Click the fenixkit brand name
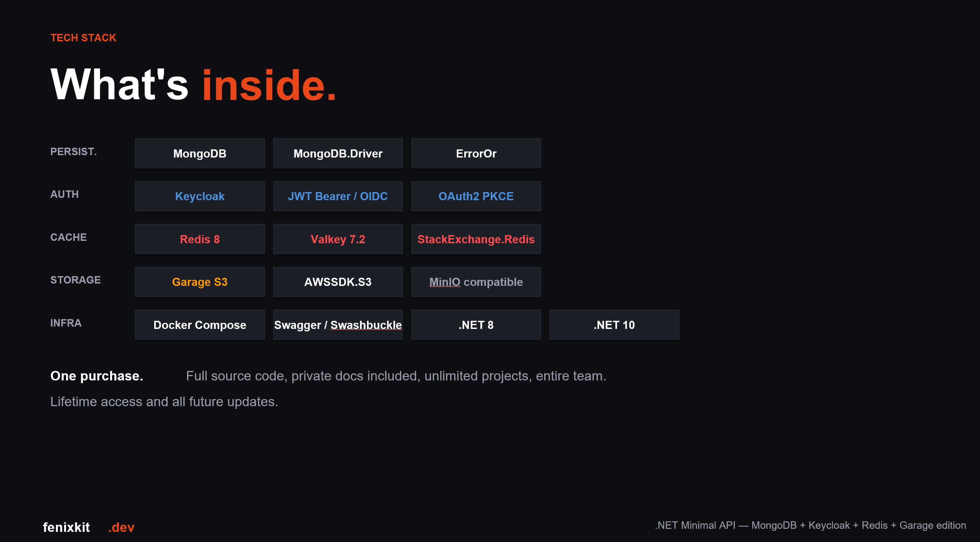Screen dimensions: 980x542 tap(66, 527)
